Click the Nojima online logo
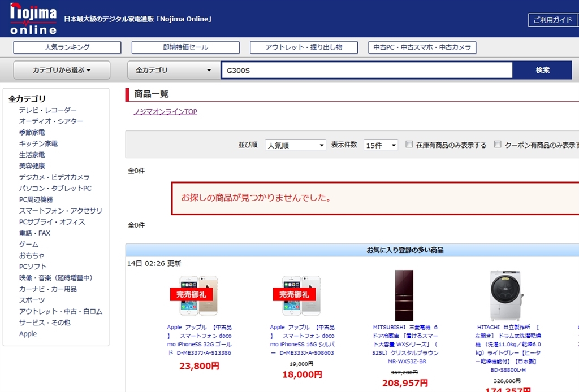 point(33,19)
